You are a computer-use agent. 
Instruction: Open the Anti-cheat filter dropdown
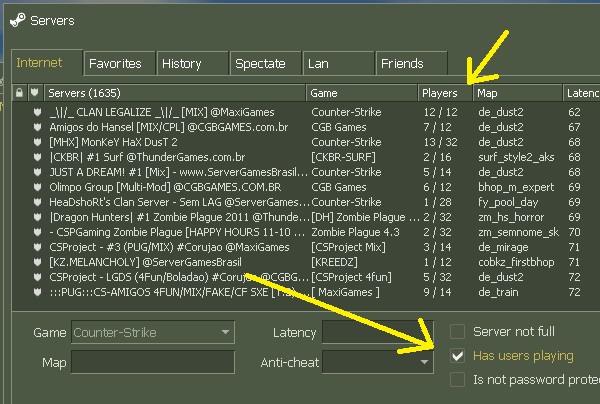coord(378,362)
